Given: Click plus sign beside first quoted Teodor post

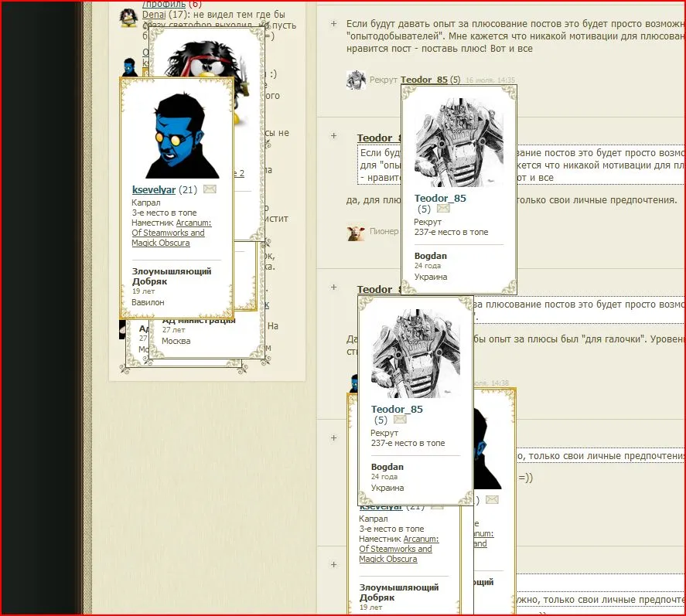Looking at the screenshot, I should [x=333, y=136].
